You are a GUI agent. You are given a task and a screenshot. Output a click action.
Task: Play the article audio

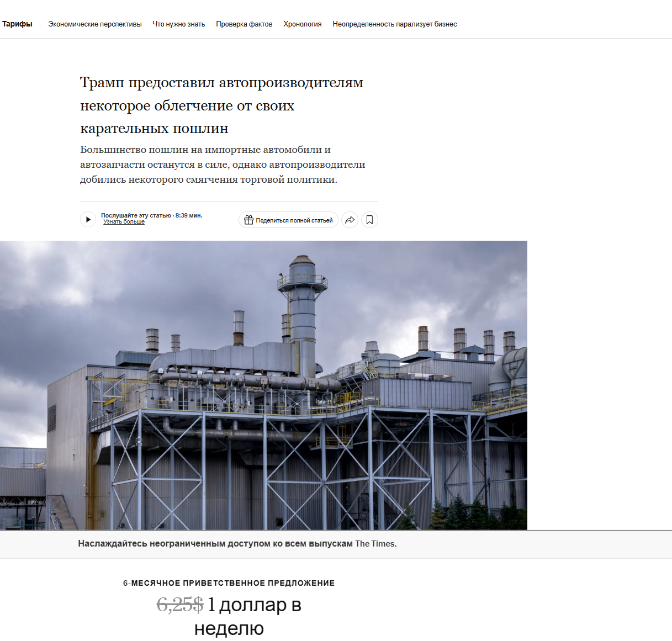coord(88,220)
